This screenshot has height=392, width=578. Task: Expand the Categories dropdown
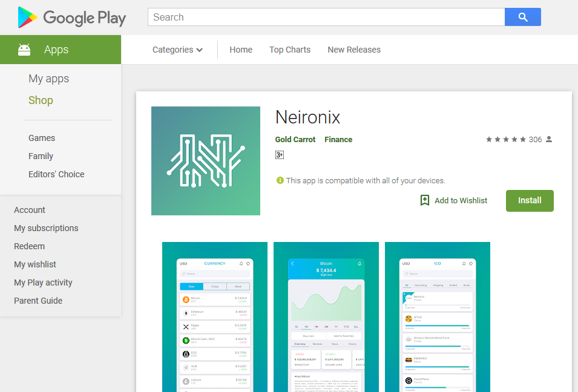tap(177, 50)
